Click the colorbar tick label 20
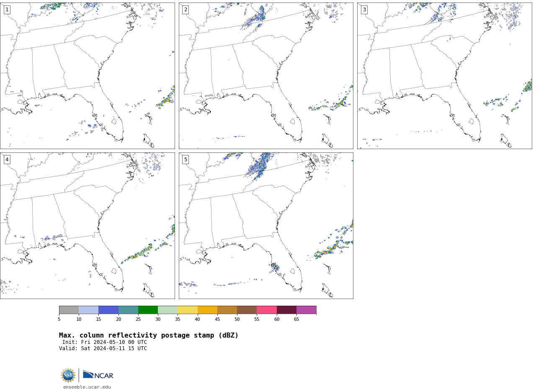This screenshot has width=536, height=392. pyautogui.click(x=119, y=320)
